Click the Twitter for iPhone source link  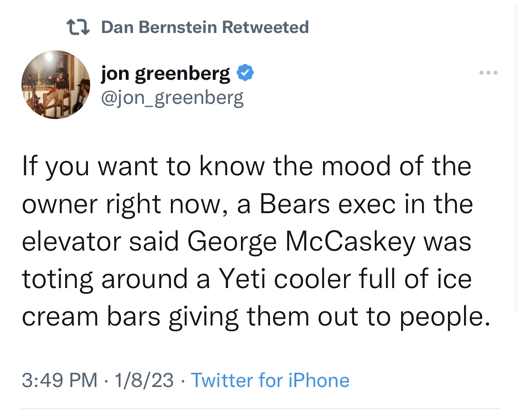(x=270, y=380)
